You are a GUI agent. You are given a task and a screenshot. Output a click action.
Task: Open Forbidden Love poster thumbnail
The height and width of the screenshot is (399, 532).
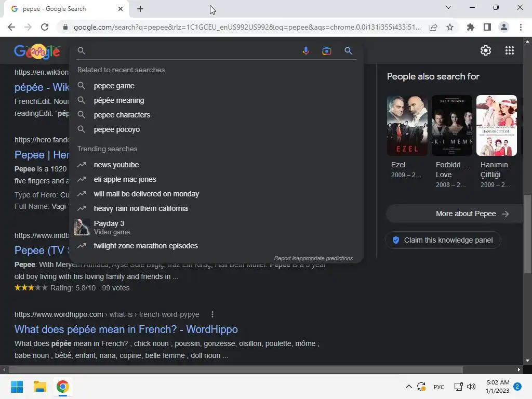(451, 126)
